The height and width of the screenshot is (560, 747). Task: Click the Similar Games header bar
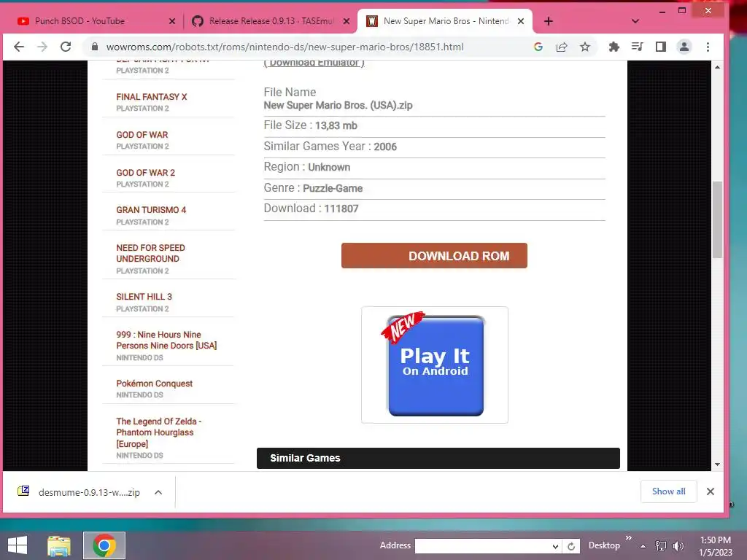click(x=438, y=458)
